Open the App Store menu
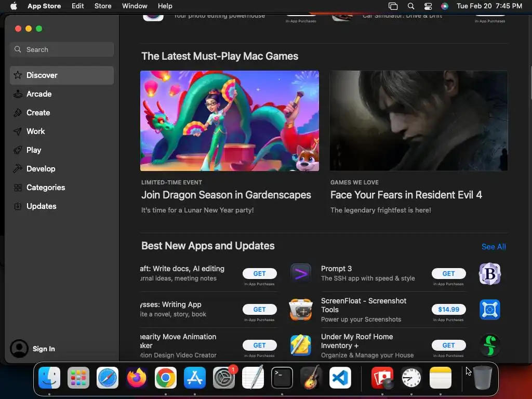This screenshot has width=532, height=399. (44, 6)
